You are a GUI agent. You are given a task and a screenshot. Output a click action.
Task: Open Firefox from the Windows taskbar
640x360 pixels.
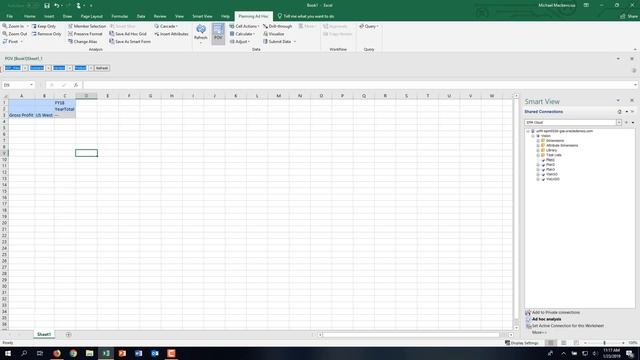57,353
